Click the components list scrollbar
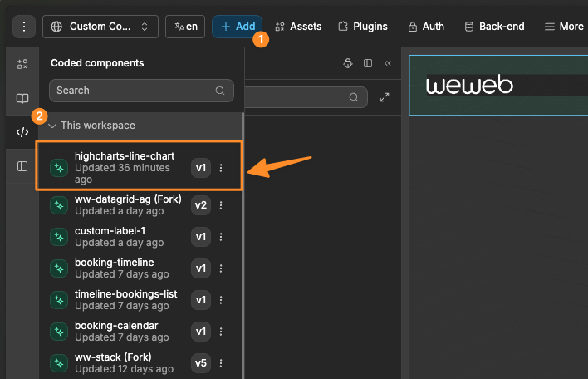This screenshot has height=379, width=588. pyautogui.click(x=243, y=246)
